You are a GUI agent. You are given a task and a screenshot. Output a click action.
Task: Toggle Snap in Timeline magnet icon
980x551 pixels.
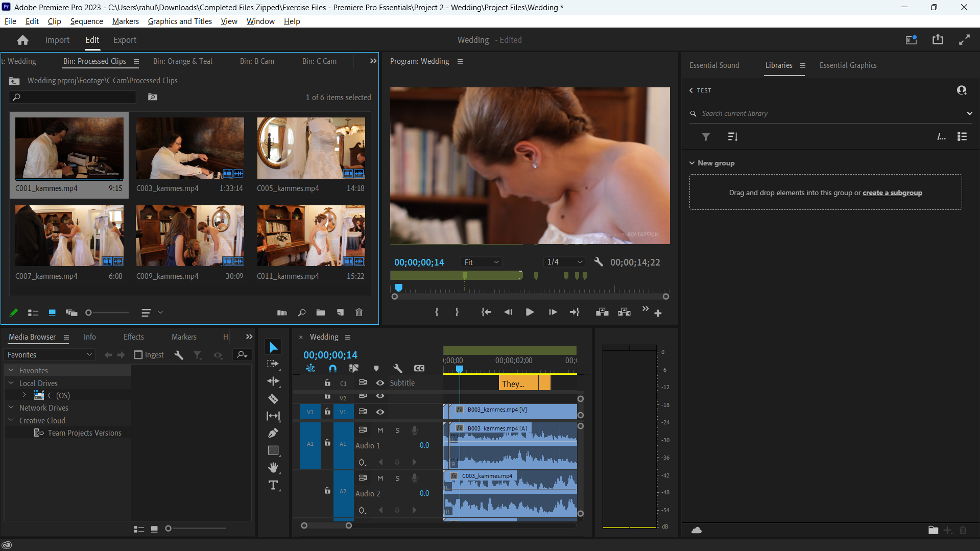coord(333,368)
